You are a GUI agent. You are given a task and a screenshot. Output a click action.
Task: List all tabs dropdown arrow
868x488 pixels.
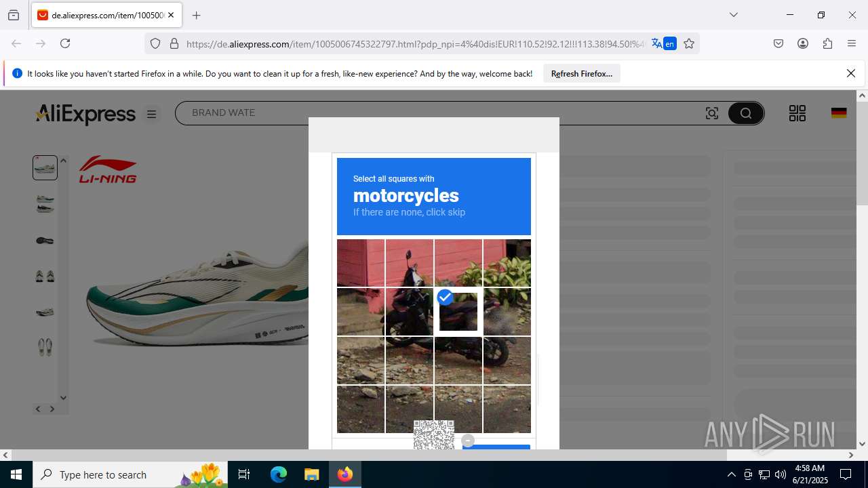tap(733, 15)
